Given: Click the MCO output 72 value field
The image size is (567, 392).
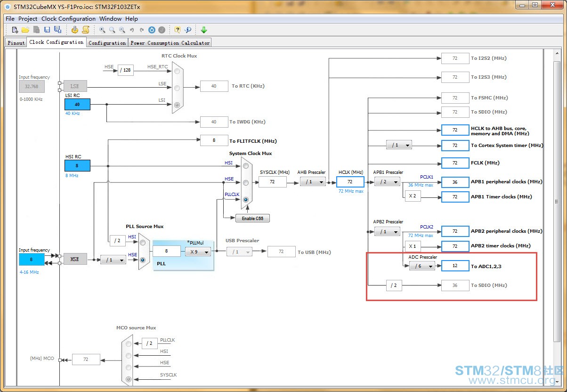Looking at the screenshot, I should (86, 359).
